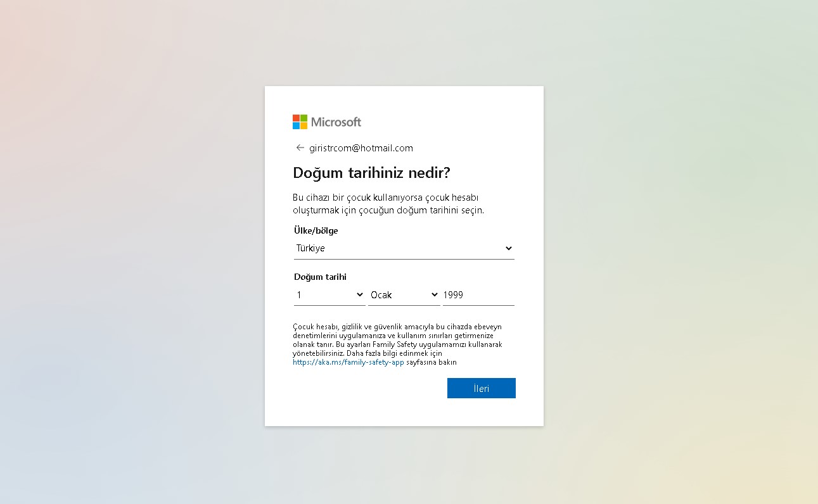Open the Türkiye country selector

coord(404,248)
